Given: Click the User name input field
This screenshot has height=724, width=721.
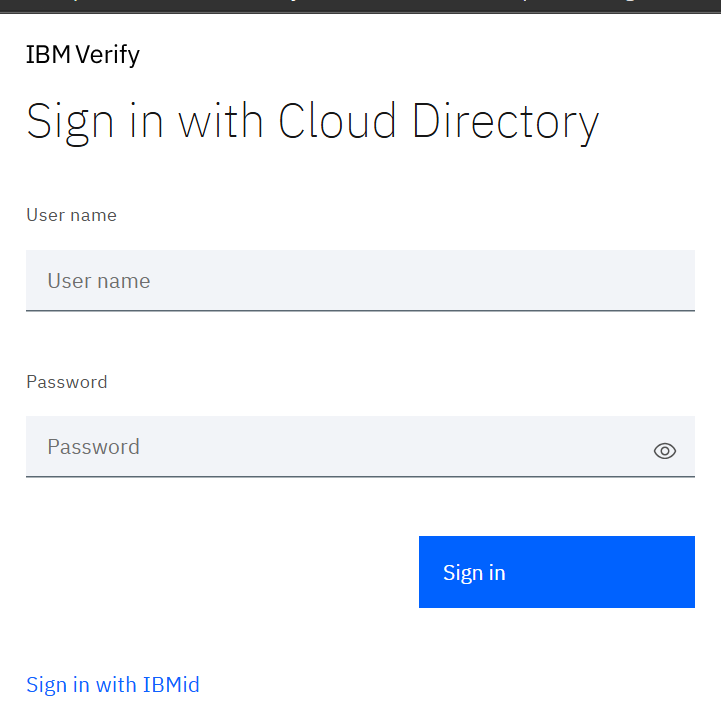Looking at the screenshot, I should coord(360,280).
